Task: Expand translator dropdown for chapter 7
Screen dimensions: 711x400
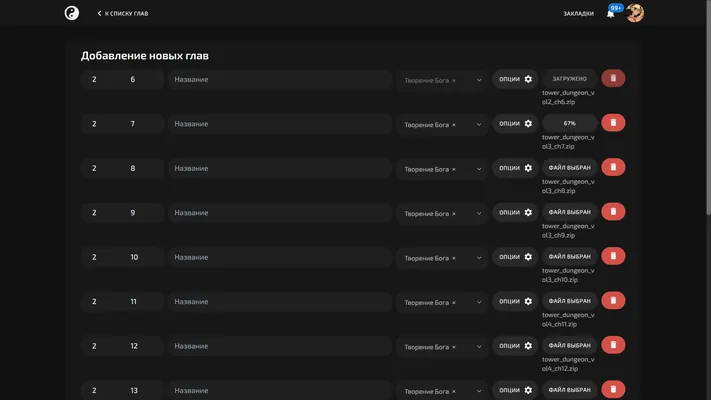Action: coord(479,125)
